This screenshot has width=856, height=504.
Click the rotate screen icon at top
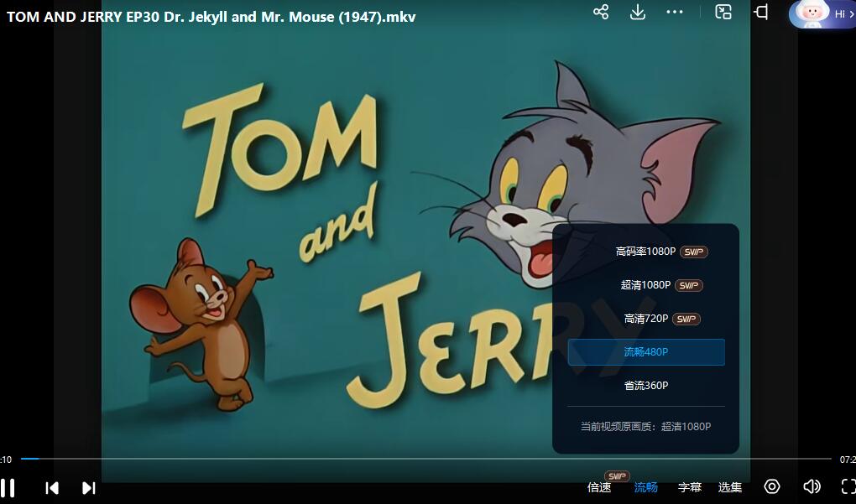tap(761, 12)
